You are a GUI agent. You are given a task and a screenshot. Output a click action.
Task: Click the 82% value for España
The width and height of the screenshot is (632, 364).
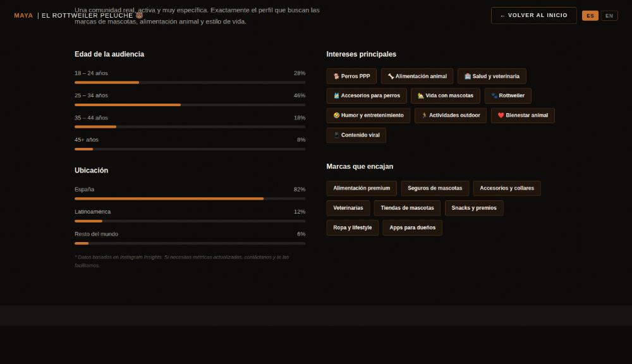coord(300,190)
